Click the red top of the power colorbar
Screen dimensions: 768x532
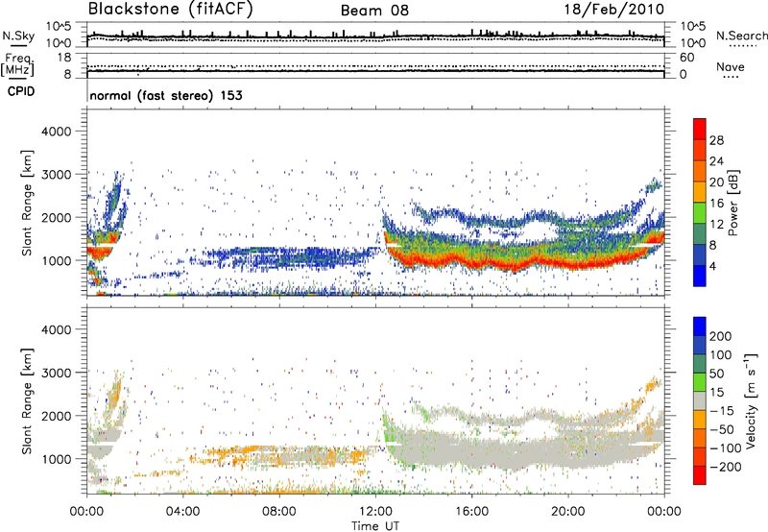(700, 129)
